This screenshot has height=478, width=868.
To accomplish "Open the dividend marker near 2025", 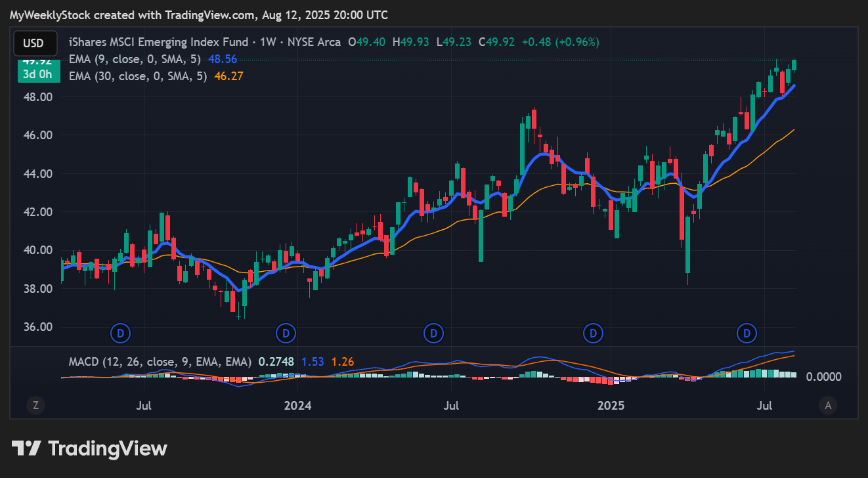I will click(x=594, y=334).
